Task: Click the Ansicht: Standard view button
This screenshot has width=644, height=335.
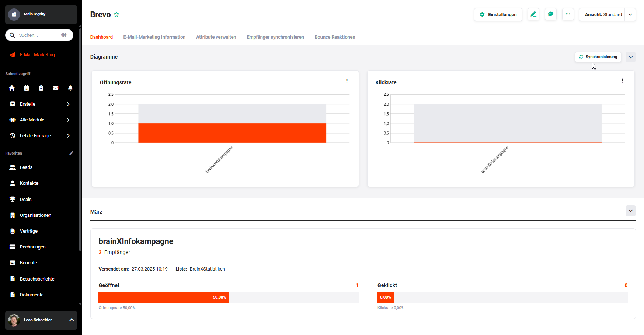Action: pos(602,14)
